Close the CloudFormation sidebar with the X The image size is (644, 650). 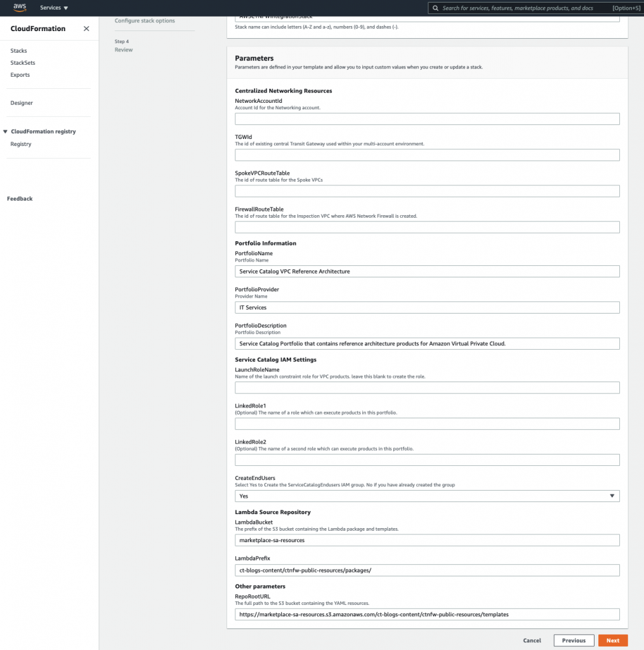click(x=86, y=29)
